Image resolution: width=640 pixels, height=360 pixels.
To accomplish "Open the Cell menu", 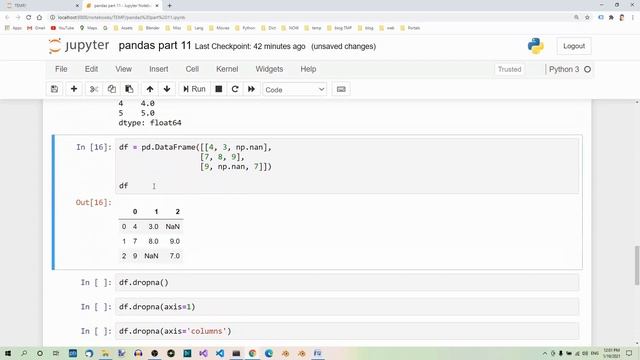I will 192,69.
